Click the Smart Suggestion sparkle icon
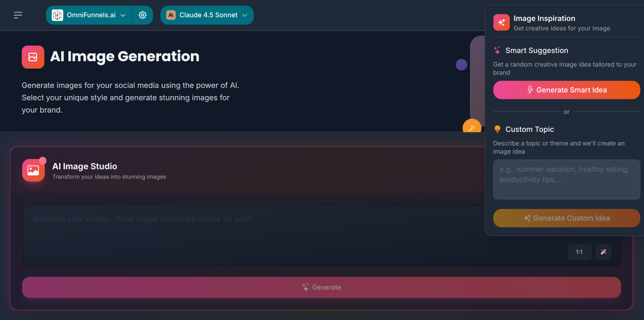Image resolution: width=644 pixels, height=320 pixels. [x=497, y=51]
